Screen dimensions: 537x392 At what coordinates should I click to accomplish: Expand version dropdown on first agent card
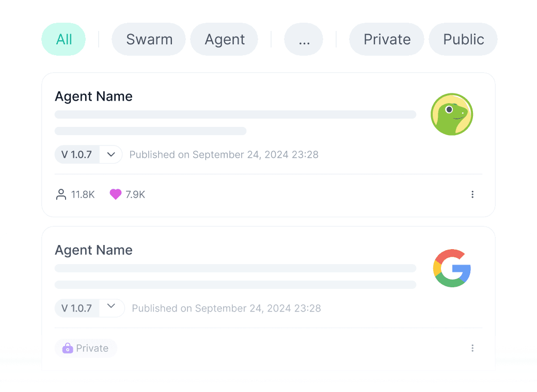coord(110,154)
